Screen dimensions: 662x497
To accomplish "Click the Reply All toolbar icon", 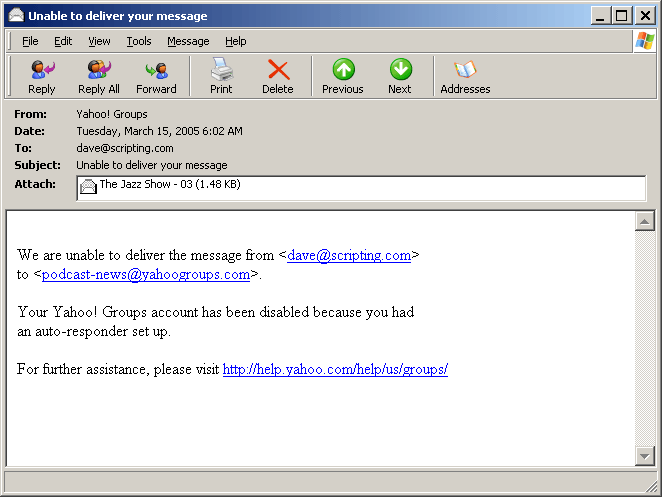I will click(99, 76).
